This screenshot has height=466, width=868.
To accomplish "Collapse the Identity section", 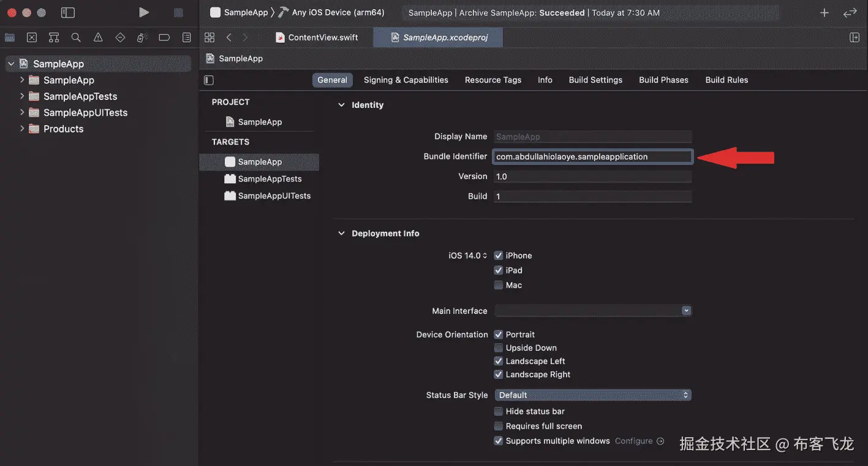I will (341, 105).
